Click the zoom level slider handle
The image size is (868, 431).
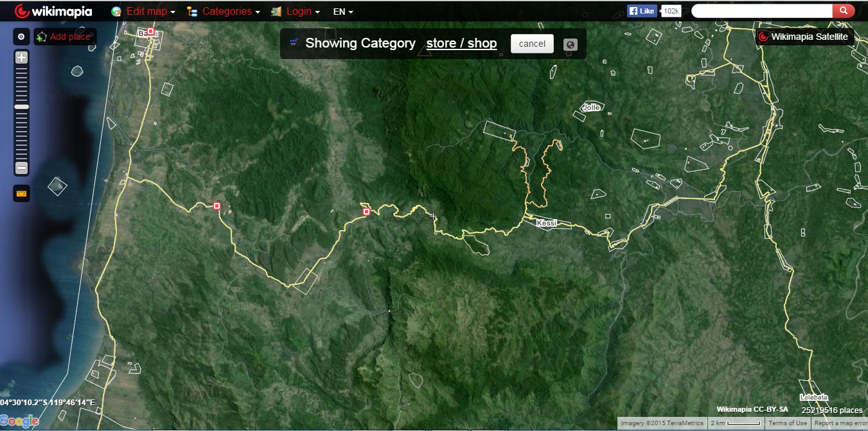21,107
